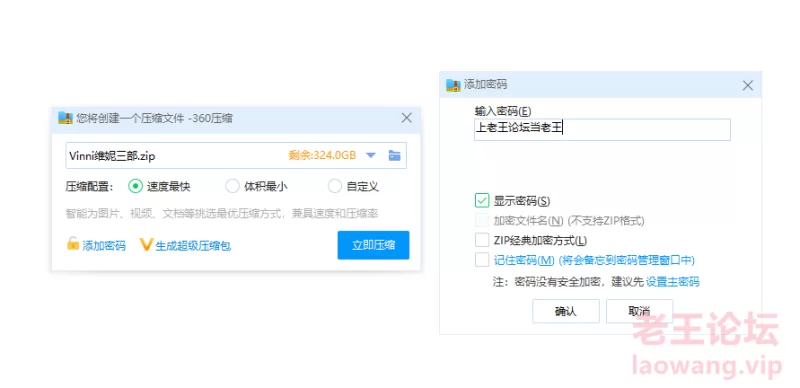Check the 记住密码 checkbox

[x=482, y=260]
